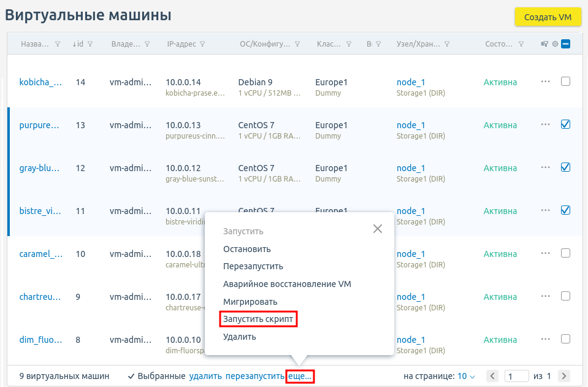Go to next page arrow
The image size is (588, 387).
tap(563, 376)
